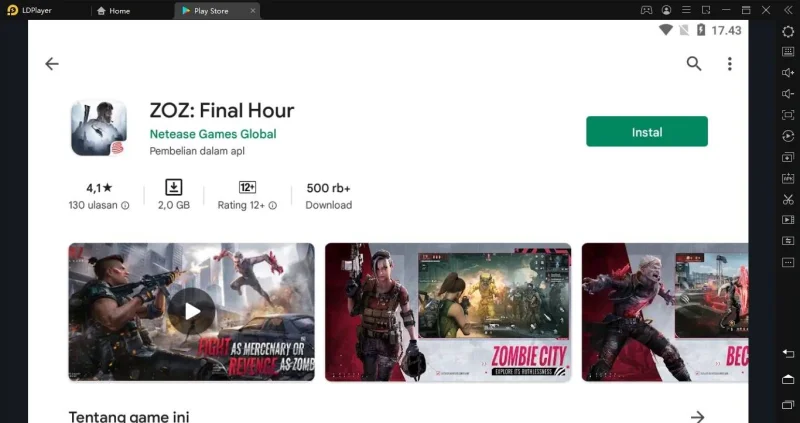Close the Play Store tab
800x423 pixels.
coord(253,11)
